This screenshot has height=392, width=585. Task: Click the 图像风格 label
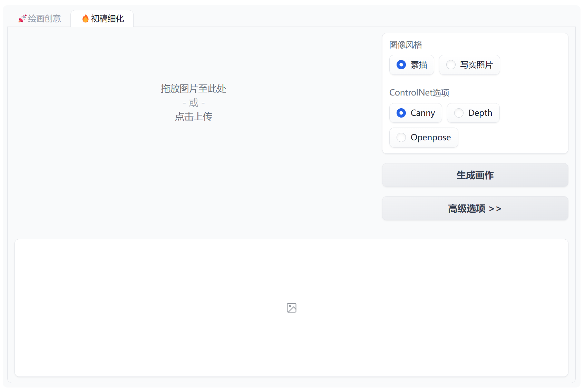[406, 45]
